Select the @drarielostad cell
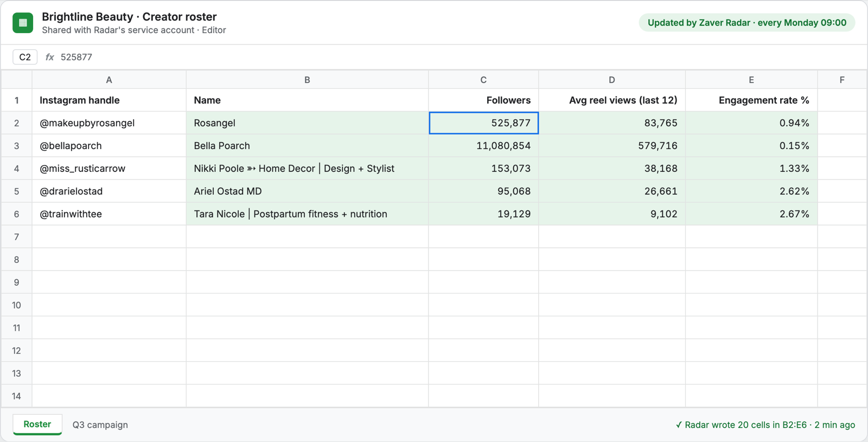Image resolution: width=868 pixels, height=442 pixels. pos(109,191)
